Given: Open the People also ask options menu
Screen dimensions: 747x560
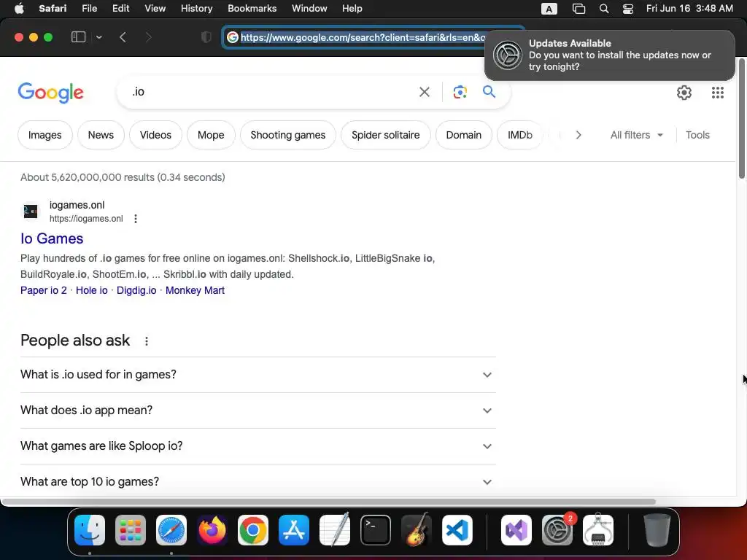Looking at the screenshot, I should pyautogui.click(x=147, y=341).
